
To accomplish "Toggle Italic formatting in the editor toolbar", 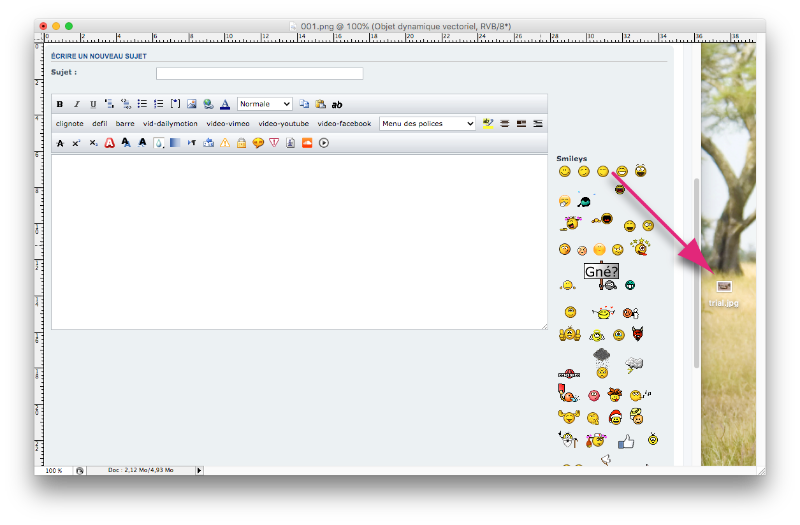I will click(x=76, y=104).
